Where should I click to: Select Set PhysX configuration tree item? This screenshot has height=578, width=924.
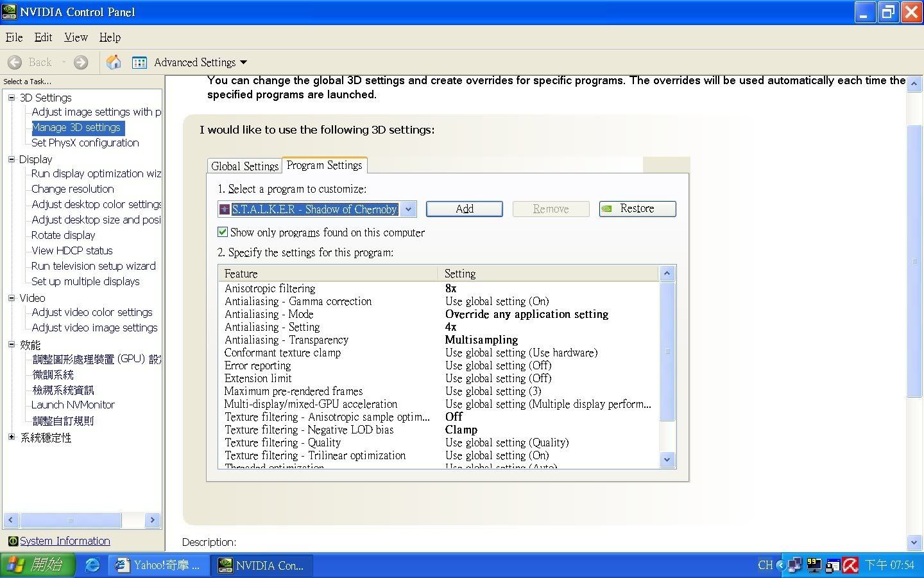[x=85, y=143]
